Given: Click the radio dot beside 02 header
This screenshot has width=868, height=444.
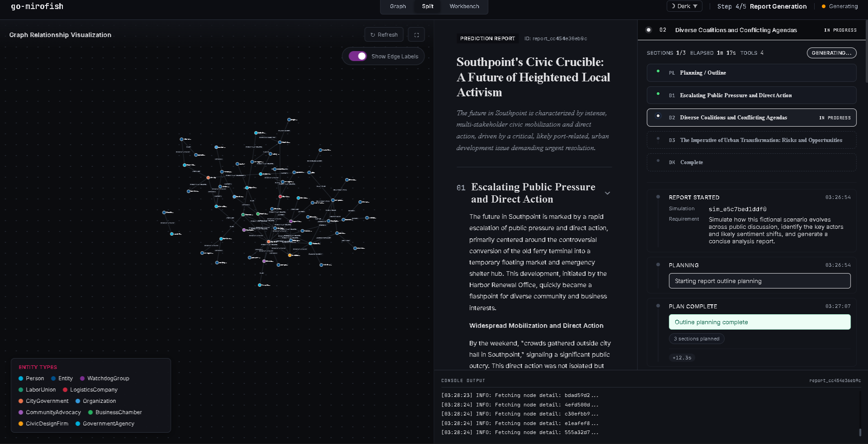Looking at the screenshot, I should pos(649,30).
